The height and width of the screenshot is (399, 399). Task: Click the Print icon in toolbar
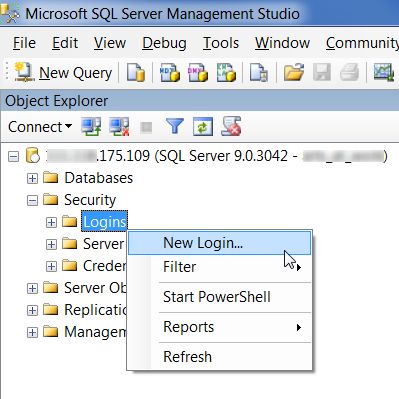coord(349,72)
